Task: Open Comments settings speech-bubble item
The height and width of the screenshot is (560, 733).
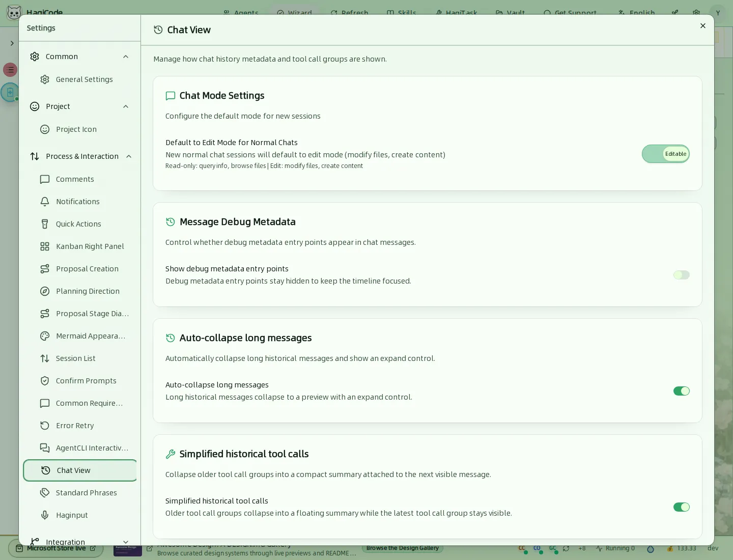Action: 80,179
